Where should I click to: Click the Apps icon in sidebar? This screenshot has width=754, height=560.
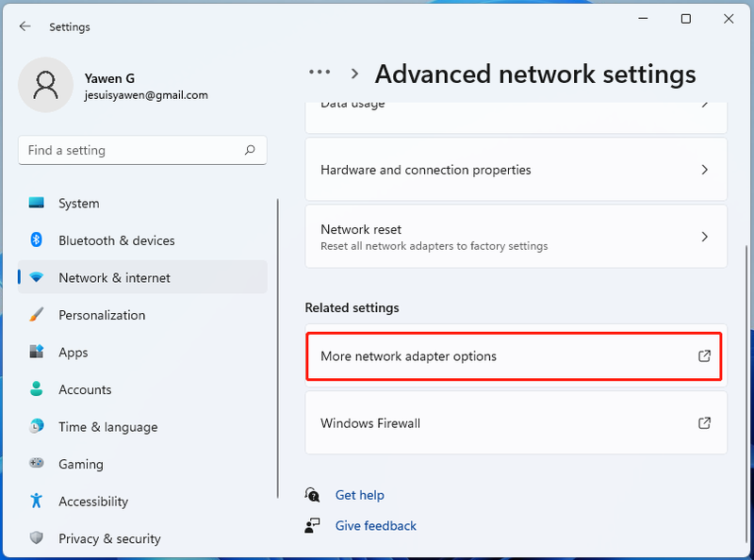click(36, 352)
